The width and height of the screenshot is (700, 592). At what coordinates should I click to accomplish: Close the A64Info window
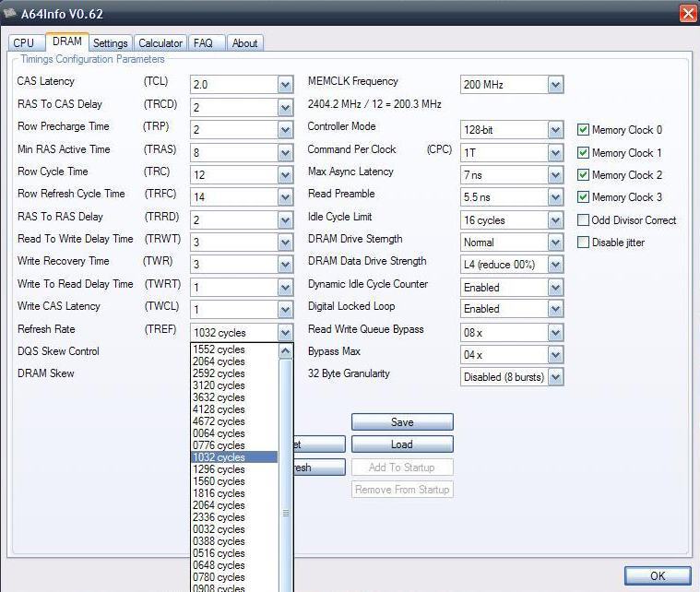tap(688, 14)
